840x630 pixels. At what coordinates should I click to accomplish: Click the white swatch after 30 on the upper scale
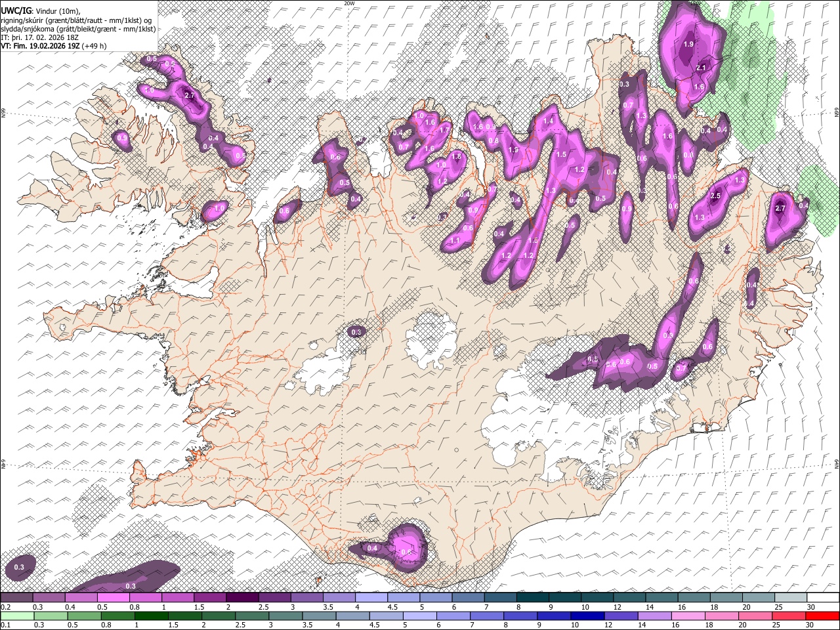coord(823,597)
